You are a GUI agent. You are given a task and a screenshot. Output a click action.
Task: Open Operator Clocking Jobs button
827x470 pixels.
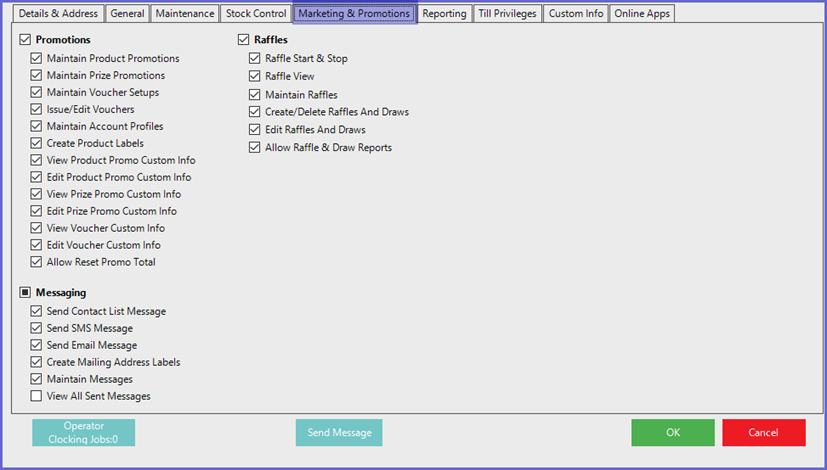(x=83, y=432)
